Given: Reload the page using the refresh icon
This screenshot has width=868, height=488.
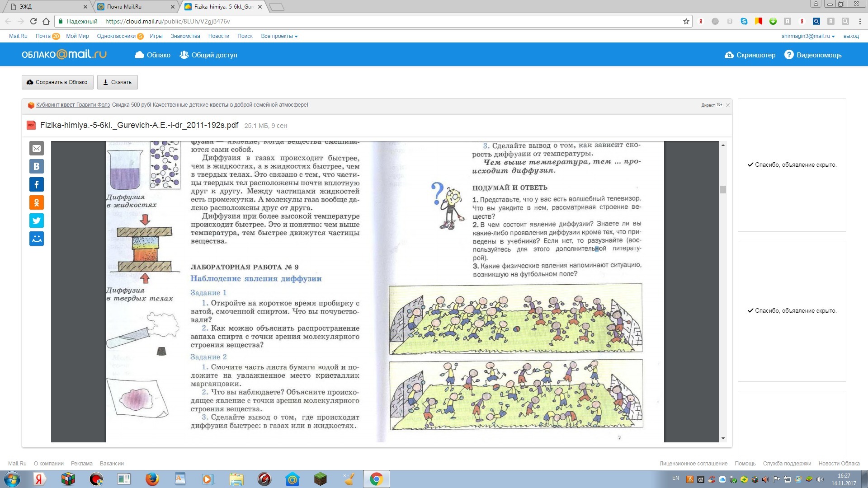Looking at the screenshot, I should coord(33,21).
